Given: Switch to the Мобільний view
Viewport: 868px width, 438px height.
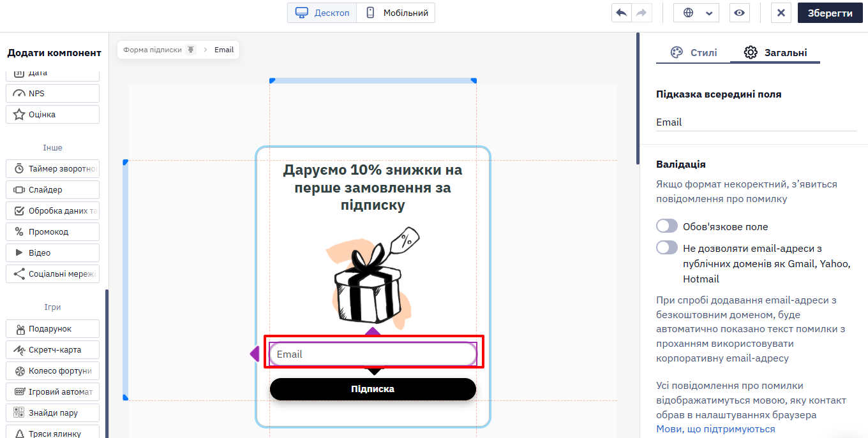Looking at the screenshot, I should point(396,13).
